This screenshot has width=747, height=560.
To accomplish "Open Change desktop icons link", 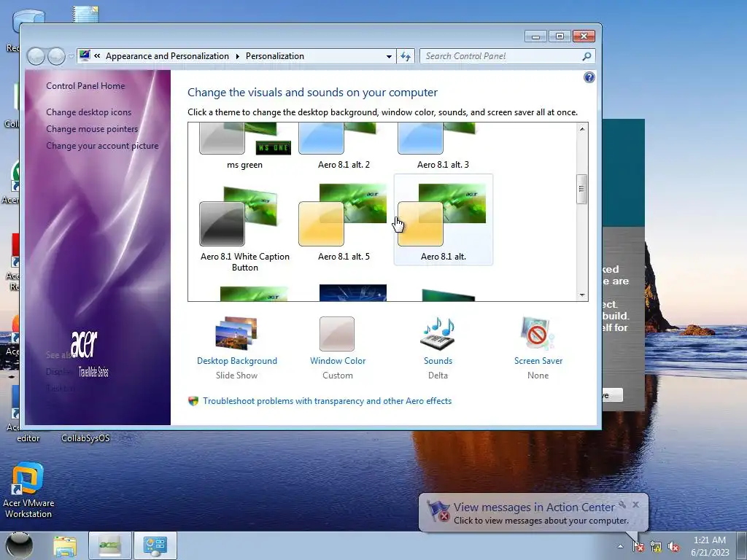I will coord(88,112).
